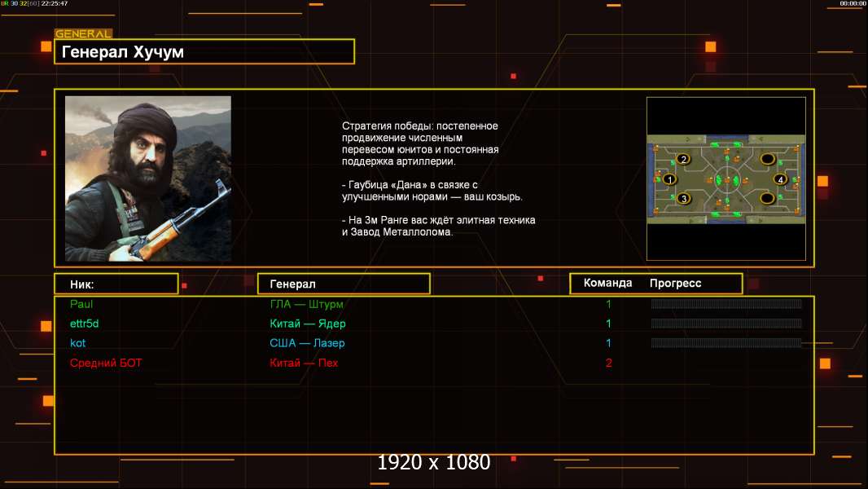868x489 pixels.
Task: Click kot's team number 1
Action: pyautogui.click(x=608, y=343)
